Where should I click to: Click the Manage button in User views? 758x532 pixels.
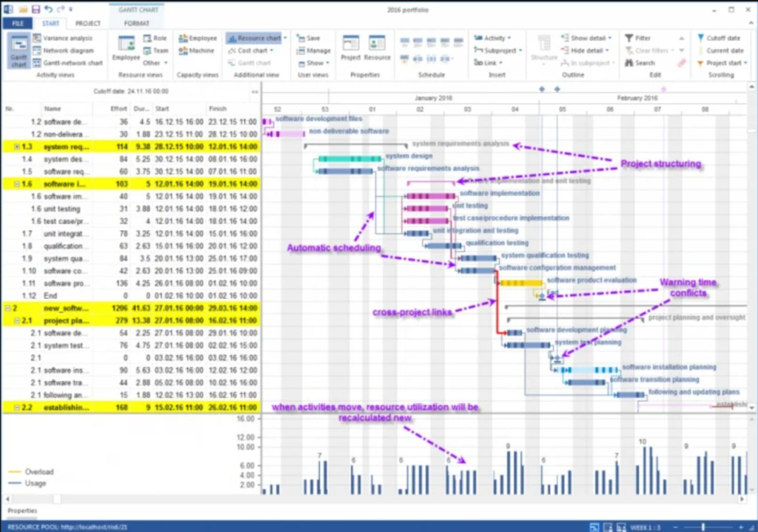[315, 50]
